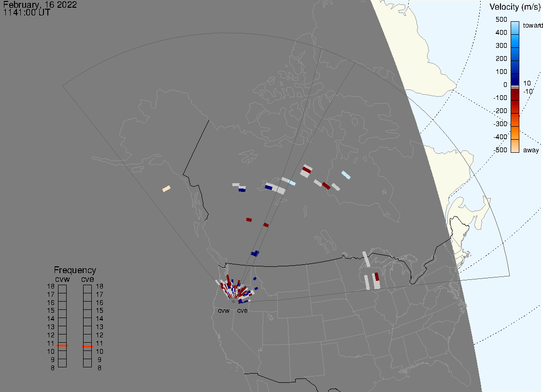Select the peach swatch between -400 and -500

pyautogui.click(x=515, y=146)
